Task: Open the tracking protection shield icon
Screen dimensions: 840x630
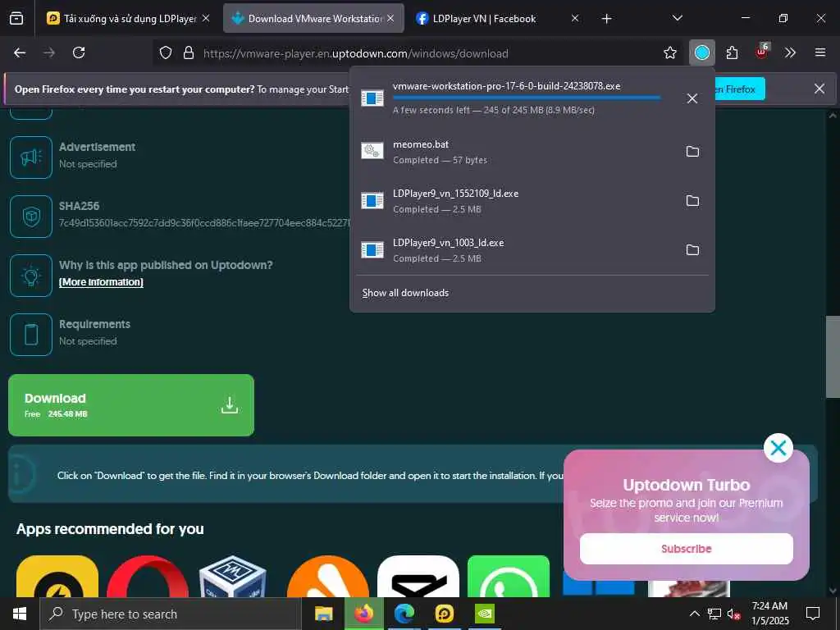Action: pos(166,52)
